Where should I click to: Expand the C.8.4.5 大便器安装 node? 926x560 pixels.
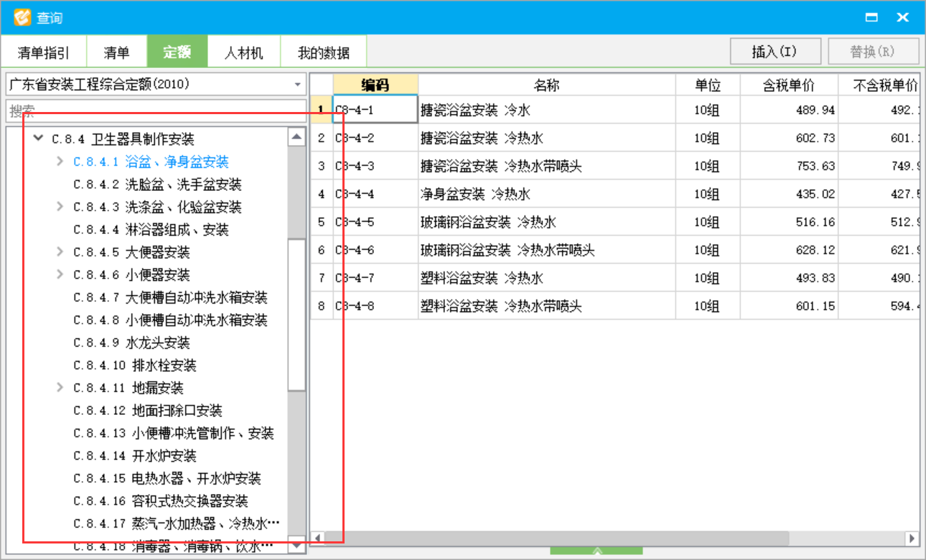pyautogui.click(x=60, y=252)
